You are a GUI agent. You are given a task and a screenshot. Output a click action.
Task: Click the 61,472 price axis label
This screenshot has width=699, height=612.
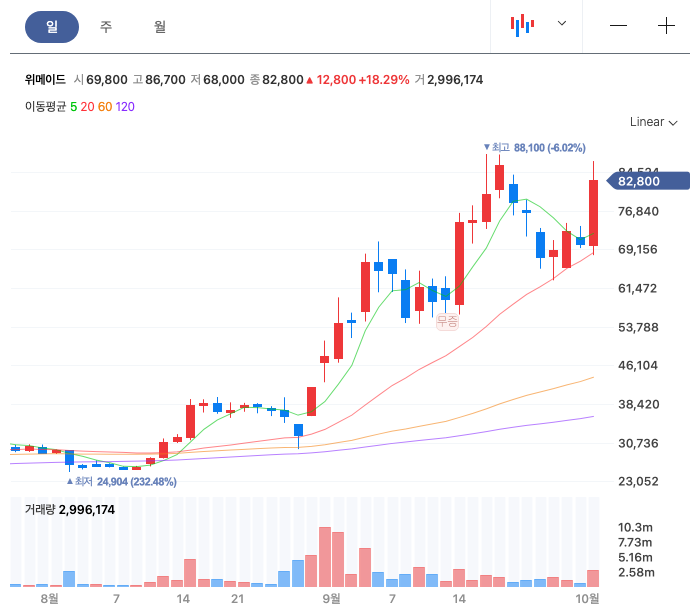637,288
